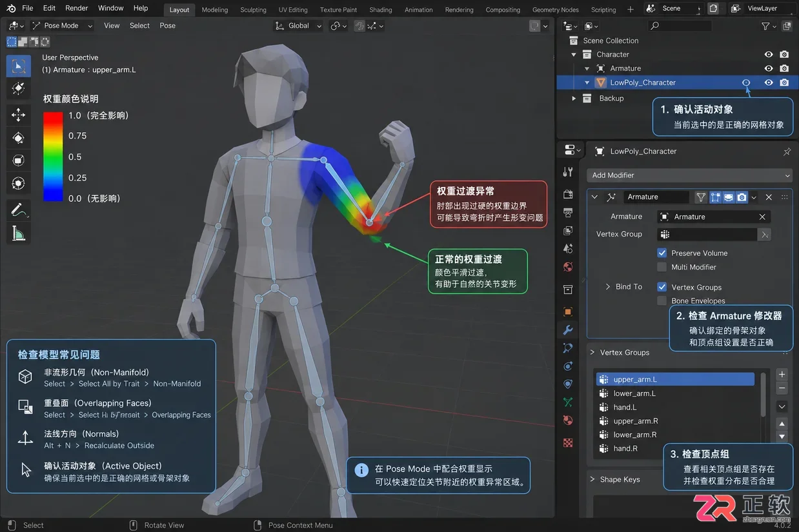This screenshot has width=799, height=532.
Task: Enable Multi Modifier checkbox
Action: pyautogui.click(x=662, y=267)
